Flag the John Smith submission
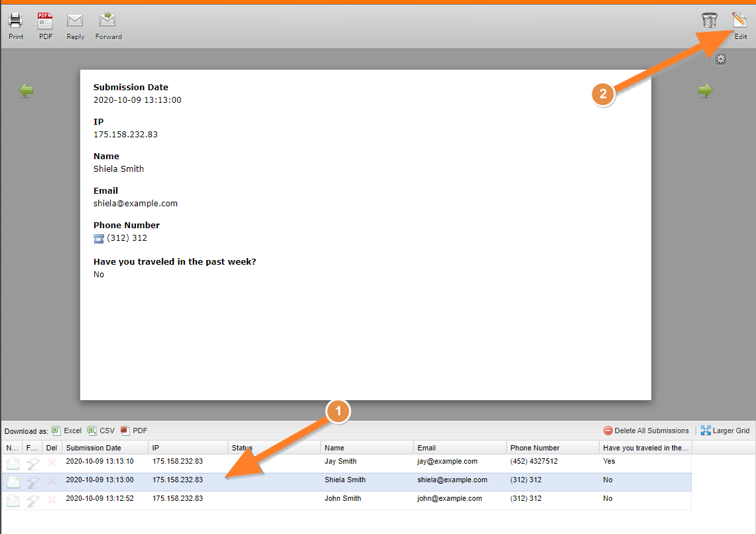The height and width of the screenshot is (534, 756). (x=32, y=501)
